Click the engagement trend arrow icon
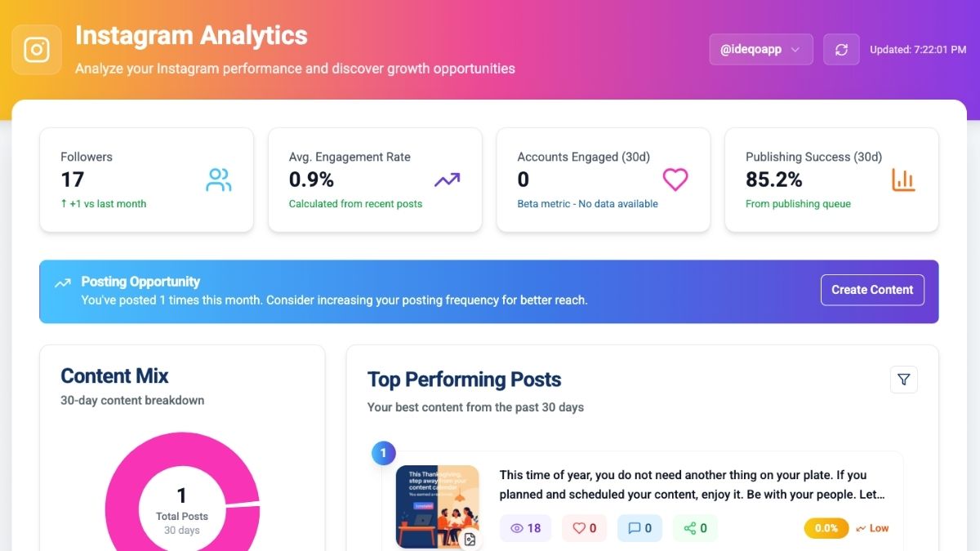Image resolution: width=980 pixels, height=551 pixels. click(x=446, y=179)
